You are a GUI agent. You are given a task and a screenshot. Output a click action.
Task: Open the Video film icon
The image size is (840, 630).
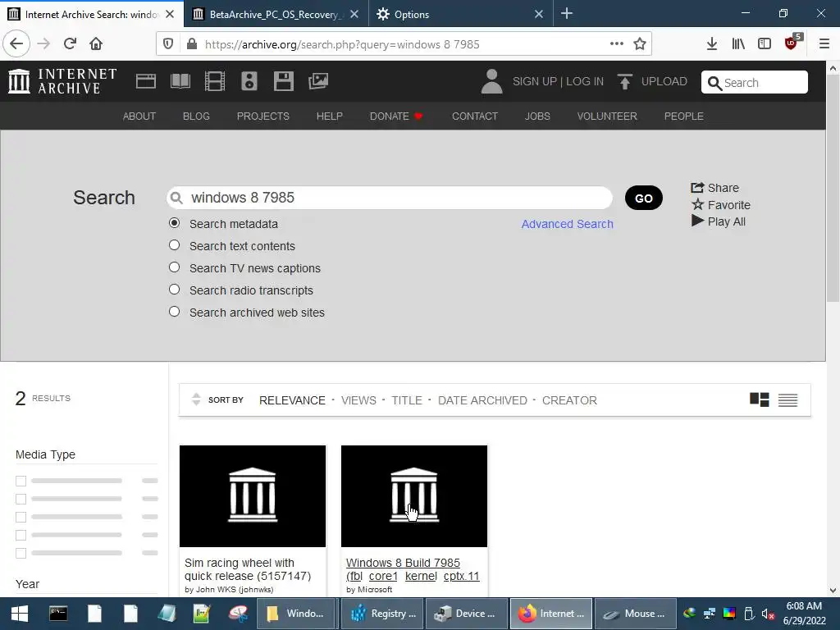click(215, 81)
